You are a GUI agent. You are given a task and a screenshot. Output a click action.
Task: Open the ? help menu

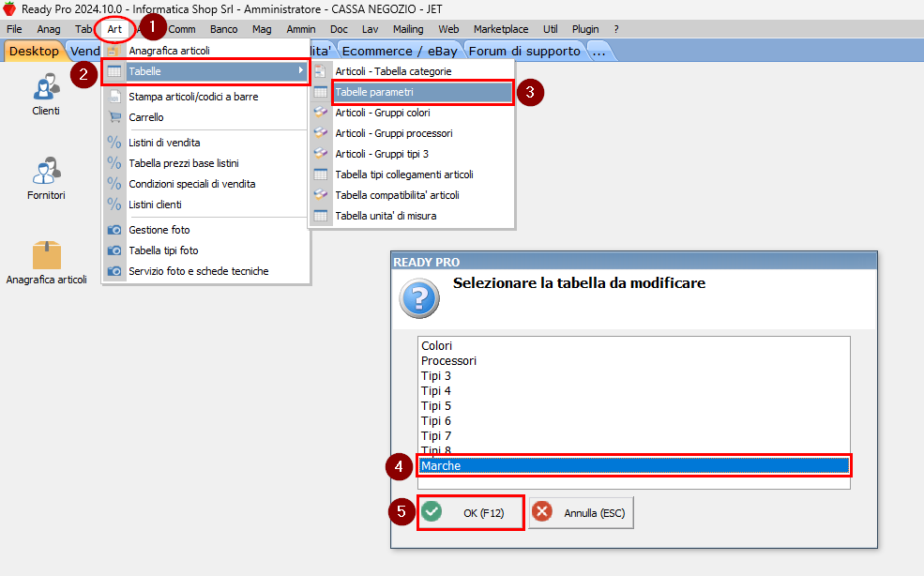coord(616,29)
